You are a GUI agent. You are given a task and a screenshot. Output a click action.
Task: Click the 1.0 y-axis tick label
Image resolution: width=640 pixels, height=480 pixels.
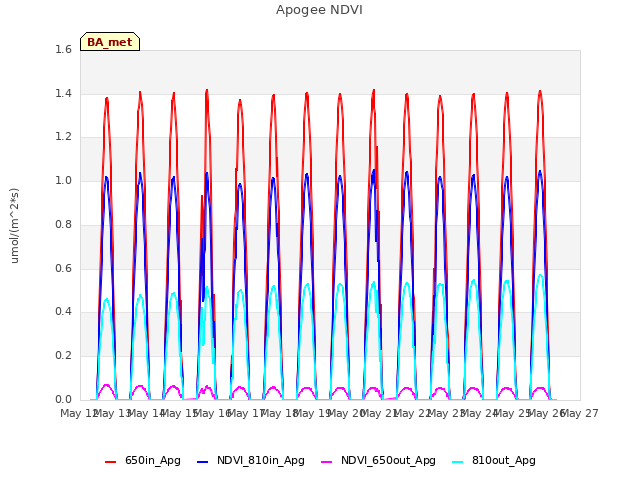tap(63, 180)
